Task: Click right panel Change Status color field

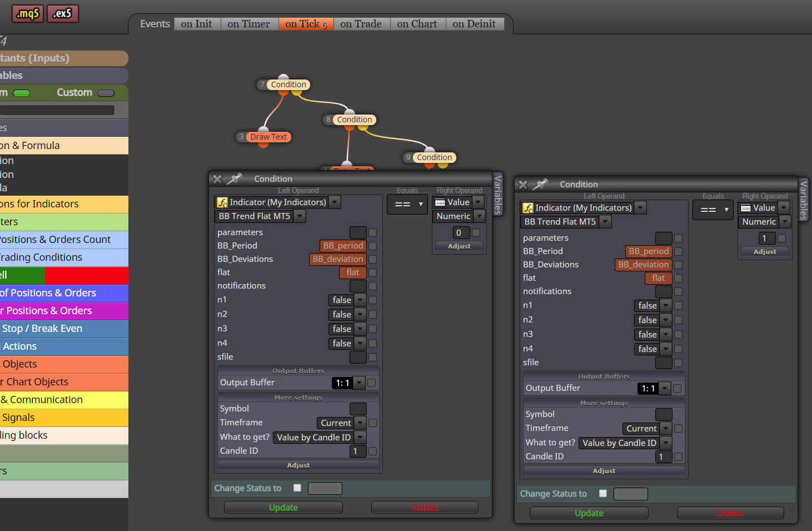Action: pos(631,494)
